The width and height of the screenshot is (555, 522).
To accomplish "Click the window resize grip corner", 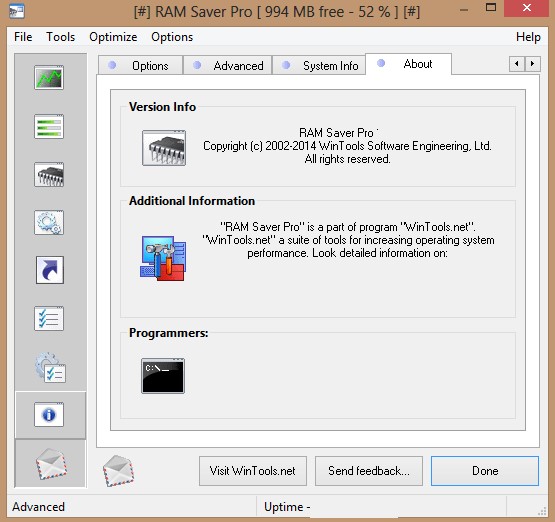I will coord(542,511).
